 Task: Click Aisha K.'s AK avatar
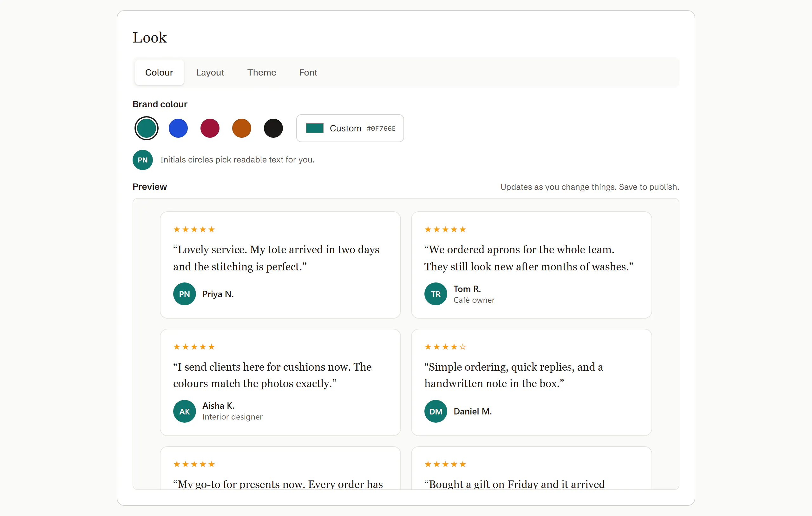point(185,411)
